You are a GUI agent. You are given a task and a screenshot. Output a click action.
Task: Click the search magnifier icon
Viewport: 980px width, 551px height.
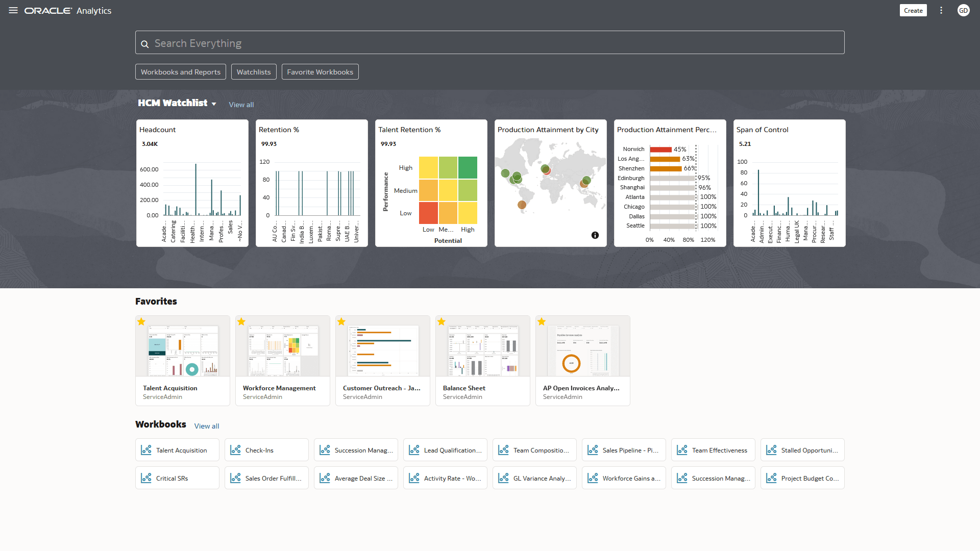[145, 44]
